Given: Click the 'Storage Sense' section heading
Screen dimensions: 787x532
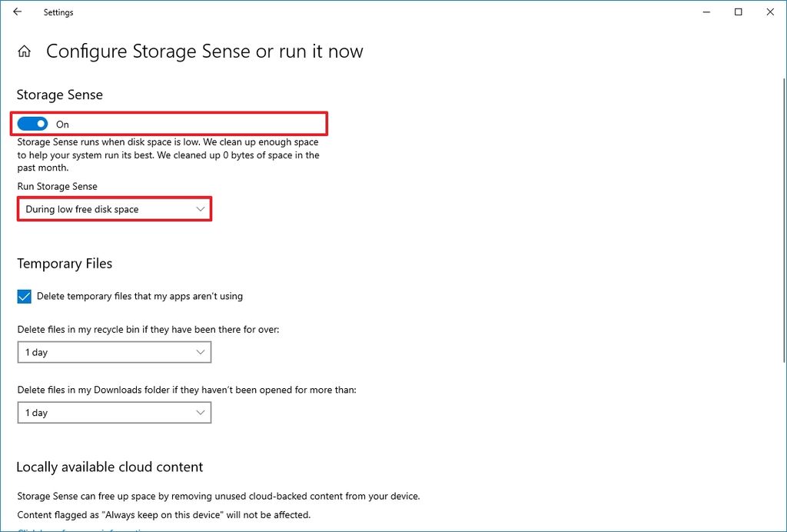Looking at the screenshot, I should [60, 95].
